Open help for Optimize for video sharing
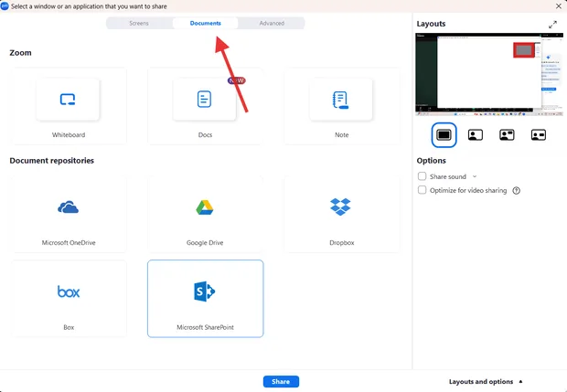The image size is (567, 392). (x=516, y=190)
